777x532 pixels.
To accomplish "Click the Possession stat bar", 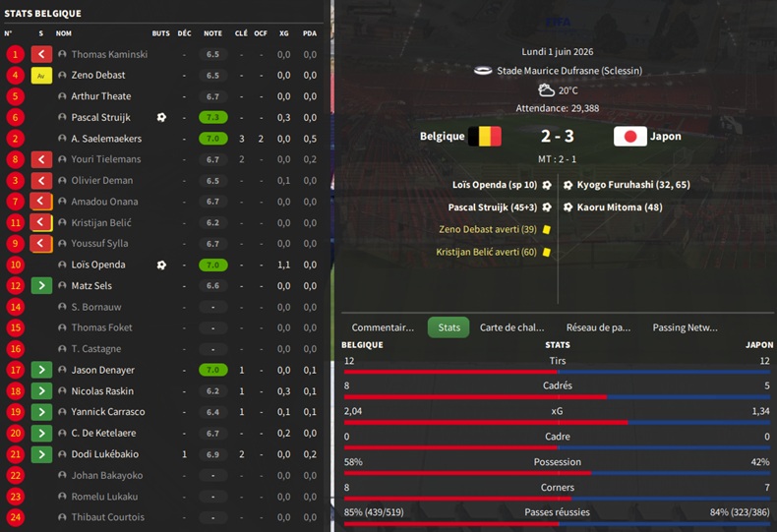I will (x=558, y=473).
